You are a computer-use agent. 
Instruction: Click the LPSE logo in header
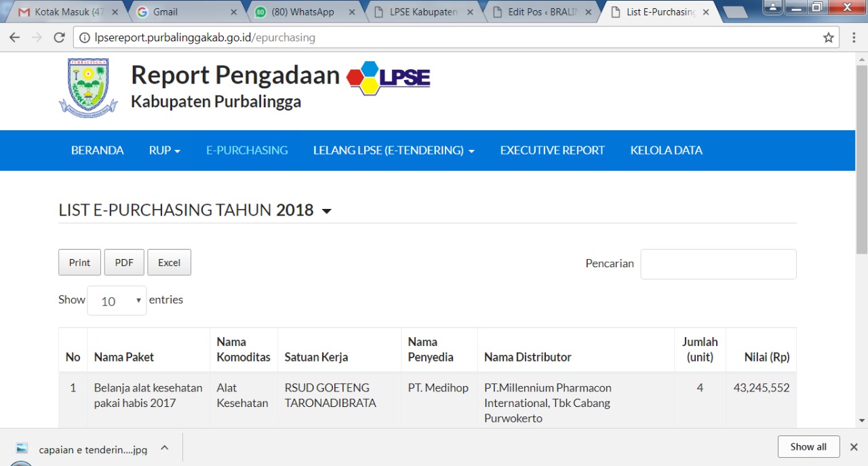click(389, 77)
